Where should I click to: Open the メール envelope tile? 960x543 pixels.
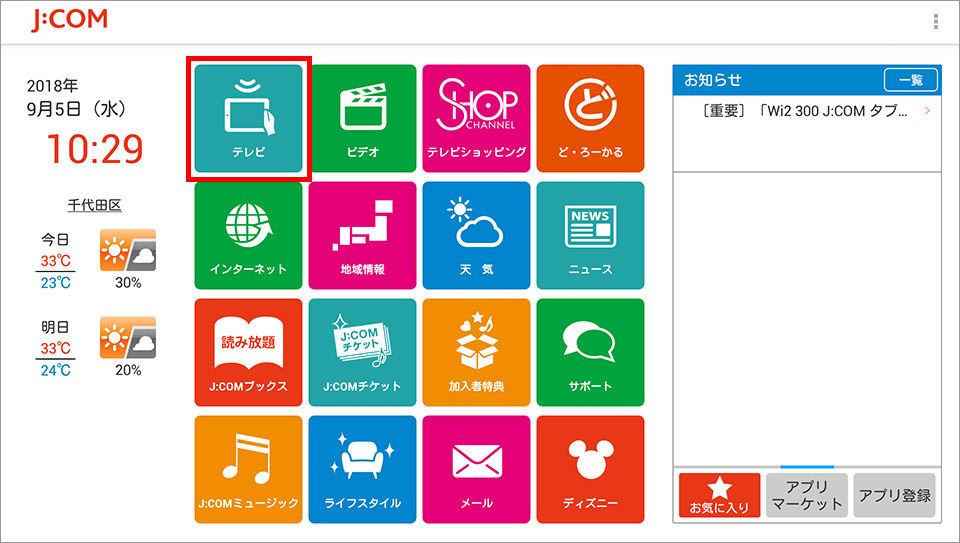coord(476,470)
